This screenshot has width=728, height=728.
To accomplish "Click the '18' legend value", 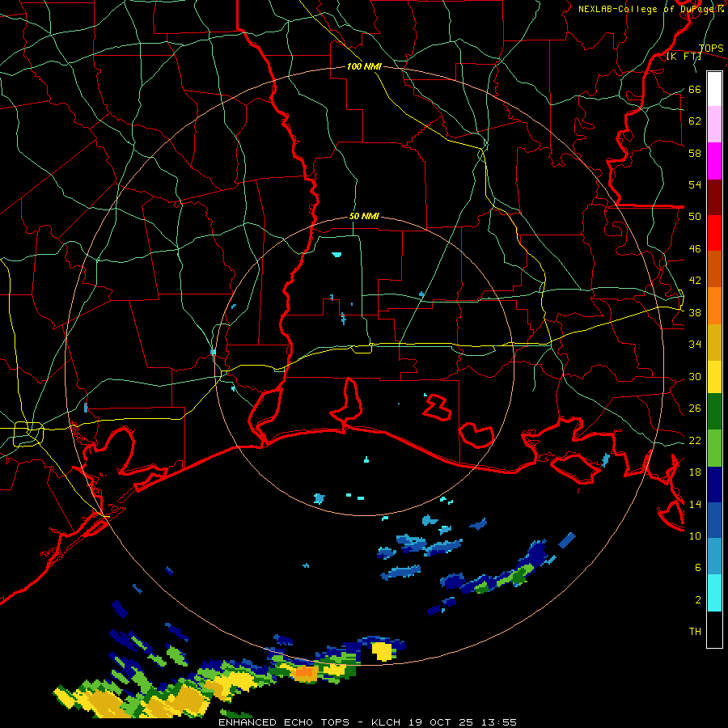I will click(695, 472).
